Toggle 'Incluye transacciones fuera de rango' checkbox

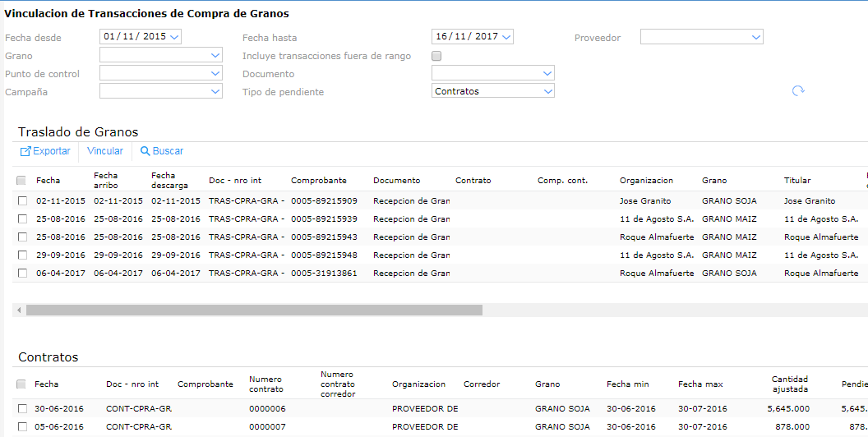[x=436, y=56]
